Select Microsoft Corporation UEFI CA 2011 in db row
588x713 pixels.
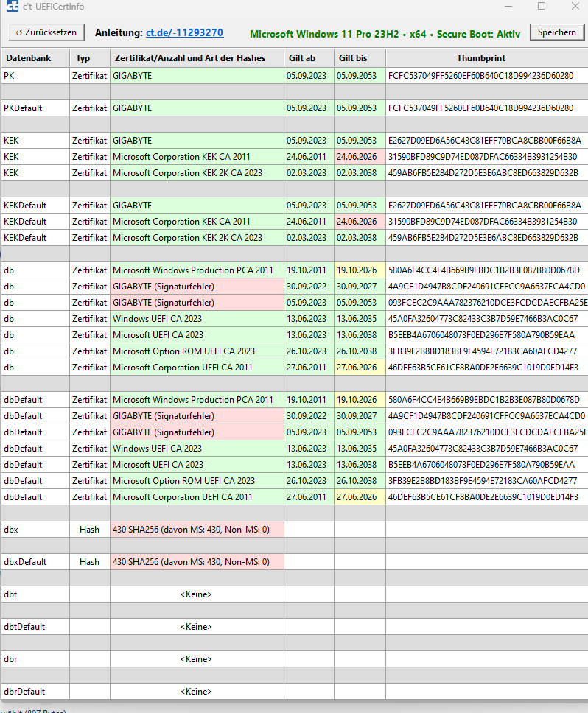pos(197,368)
